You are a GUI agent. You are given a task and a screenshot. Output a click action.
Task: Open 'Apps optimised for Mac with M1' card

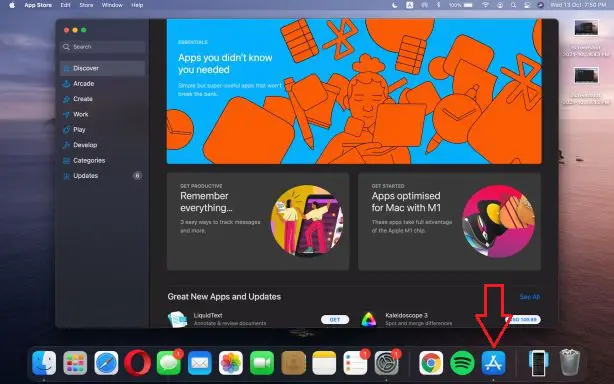pyautogui.click(x=450, y=222)
